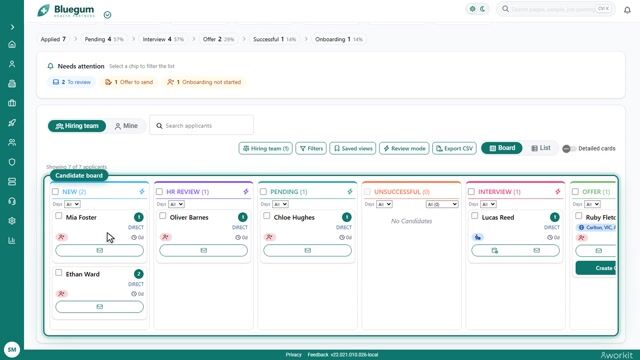
Task: Send email from Ethan Ward's card
Action: click(100, 307)
